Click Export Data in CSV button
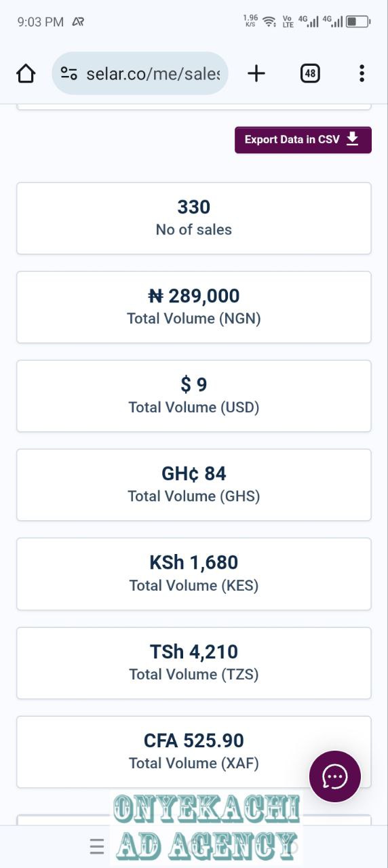 pos(303,140)
